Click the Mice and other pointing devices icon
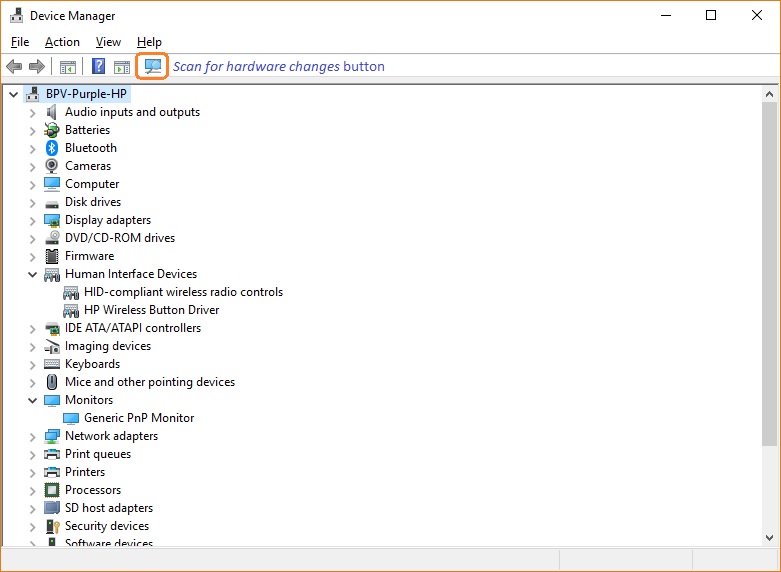The image size is (781, 572). click(x=52, y=382)
